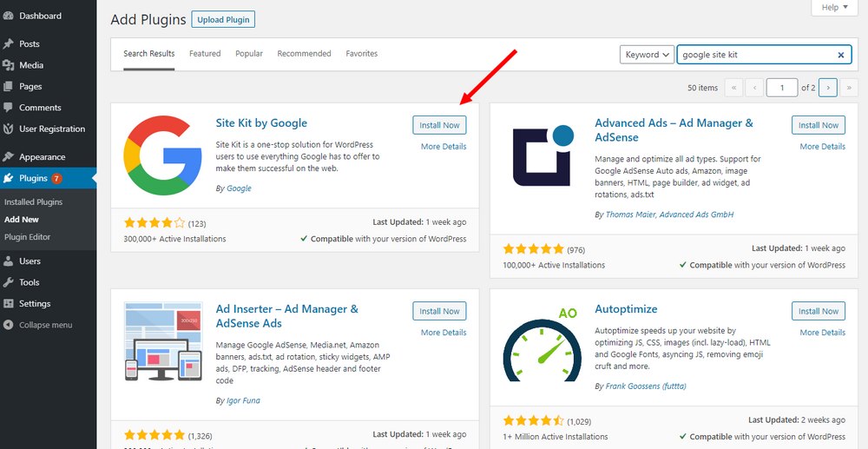The image size is (868, 449).
Task: Click the Ad Inserter plugin thumbnail
Action: tap(163, 341)
